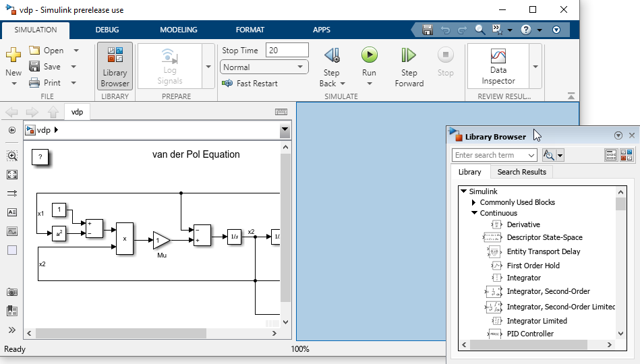640x364 pixels.
Task: Click the Fast Restart toggle
Action: [250, 83]
